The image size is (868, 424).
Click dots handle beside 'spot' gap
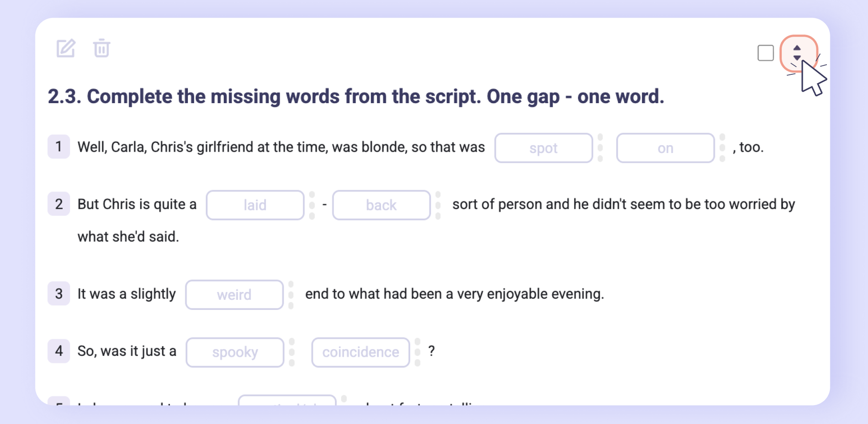click(600, 148)
